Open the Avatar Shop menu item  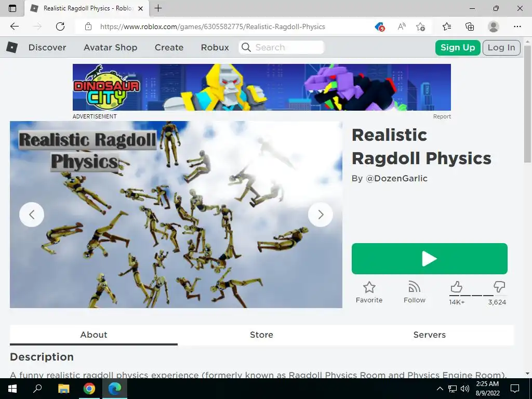[110, 47]
